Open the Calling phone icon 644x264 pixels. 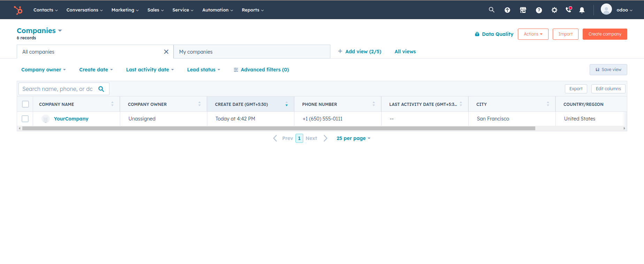point(569,10)
